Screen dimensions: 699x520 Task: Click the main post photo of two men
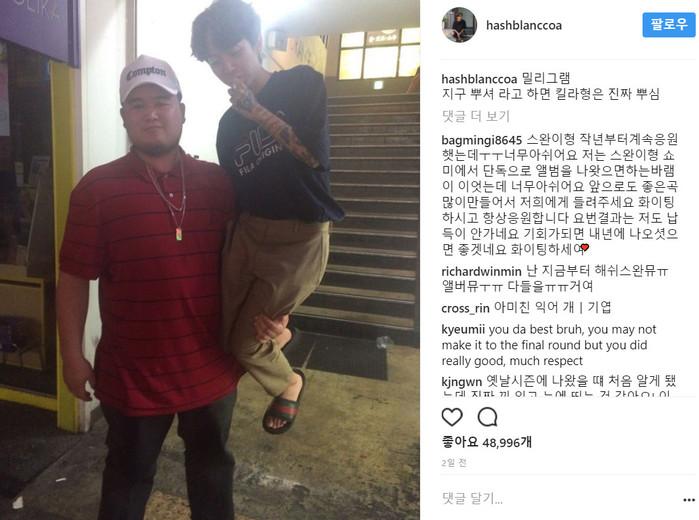point(210,260)
